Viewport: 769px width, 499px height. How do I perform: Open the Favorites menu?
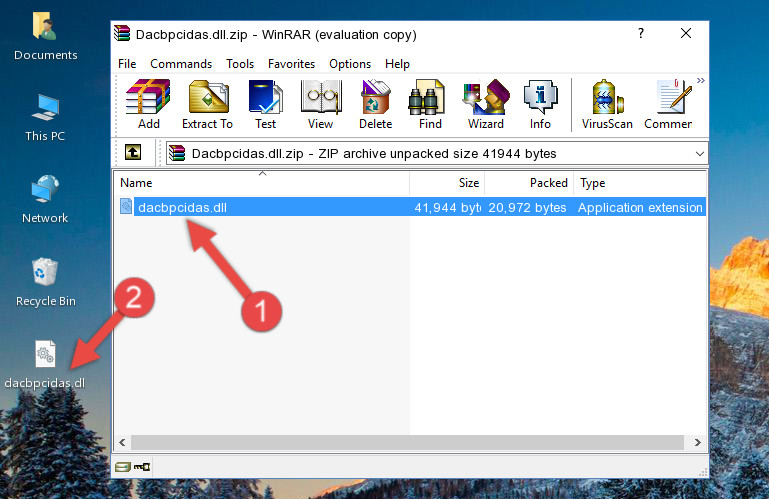[x=291, y=64]
